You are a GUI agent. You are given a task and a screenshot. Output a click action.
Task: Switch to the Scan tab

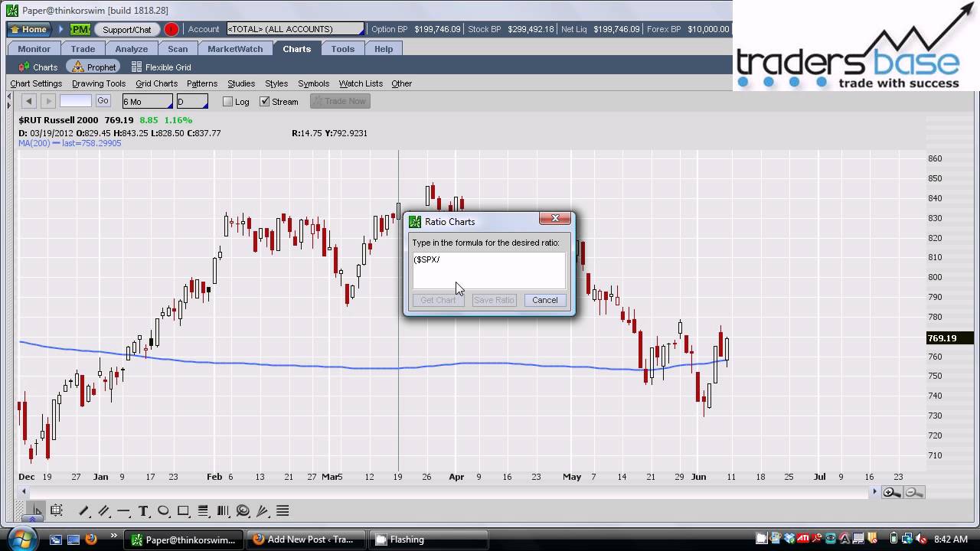click(x=178, y=49)
